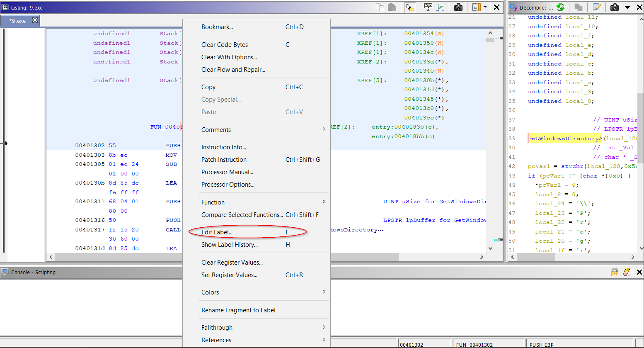Click the Listing cursor/mouse hover mode icon
The width and height of the screenshot is (644, 348).
410,7
